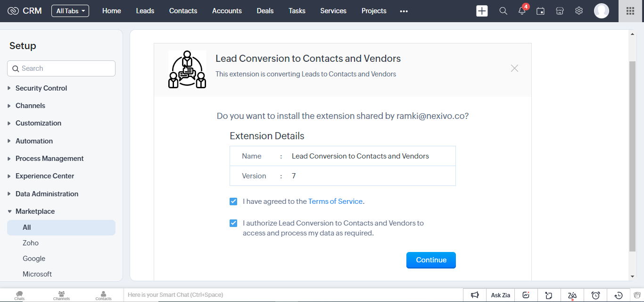Open the user profile avatar
This screenshot has width=644, height=302.
point(602,11)
